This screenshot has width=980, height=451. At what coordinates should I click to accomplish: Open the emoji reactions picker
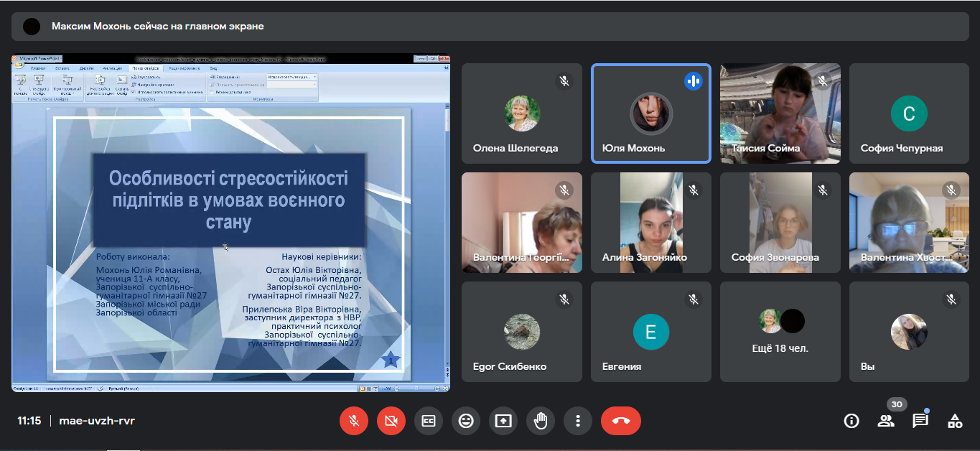(x=466, y=421)
